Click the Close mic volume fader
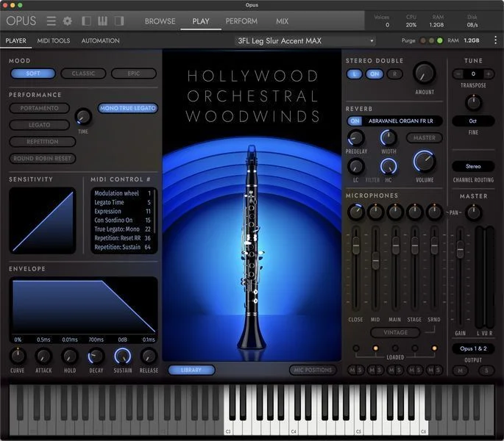The width and height of the screenshot is (504, 441). point(356,245)
